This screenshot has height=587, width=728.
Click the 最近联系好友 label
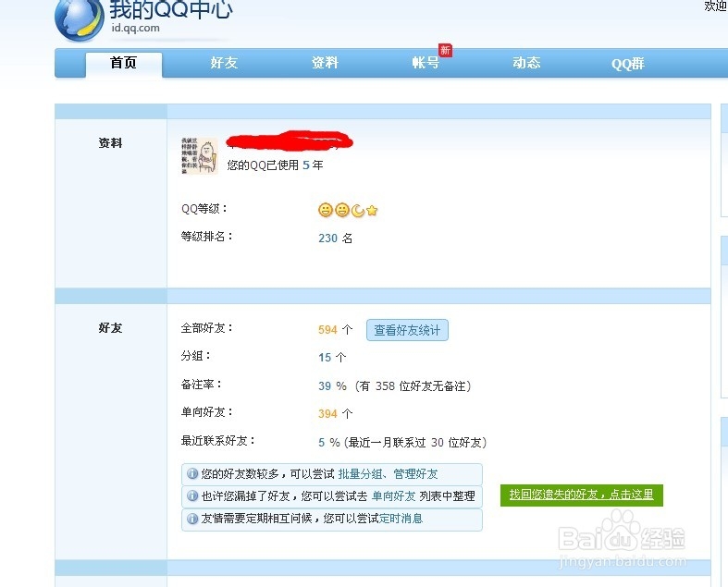point(217,441)
